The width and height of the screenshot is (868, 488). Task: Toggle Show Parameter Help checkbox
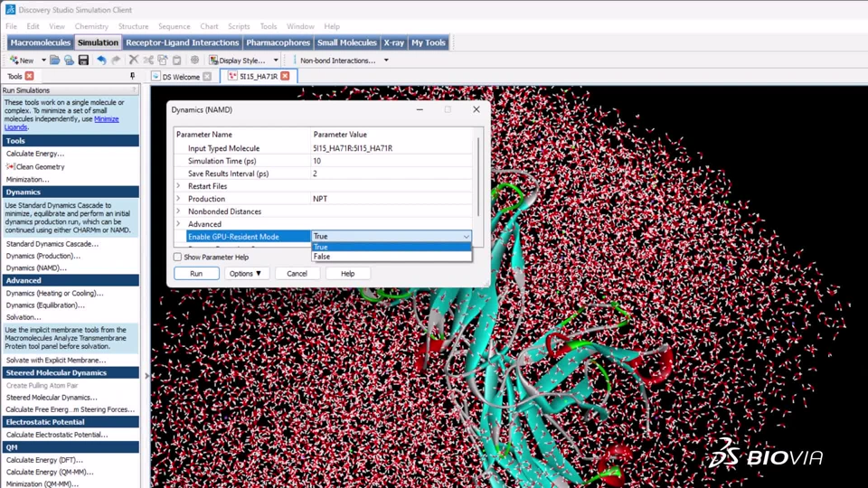[178, 258]
